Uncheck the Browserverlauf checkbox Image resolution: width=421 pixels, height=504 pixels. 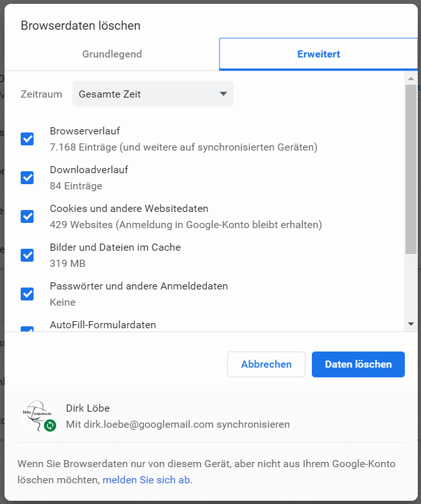27,139
